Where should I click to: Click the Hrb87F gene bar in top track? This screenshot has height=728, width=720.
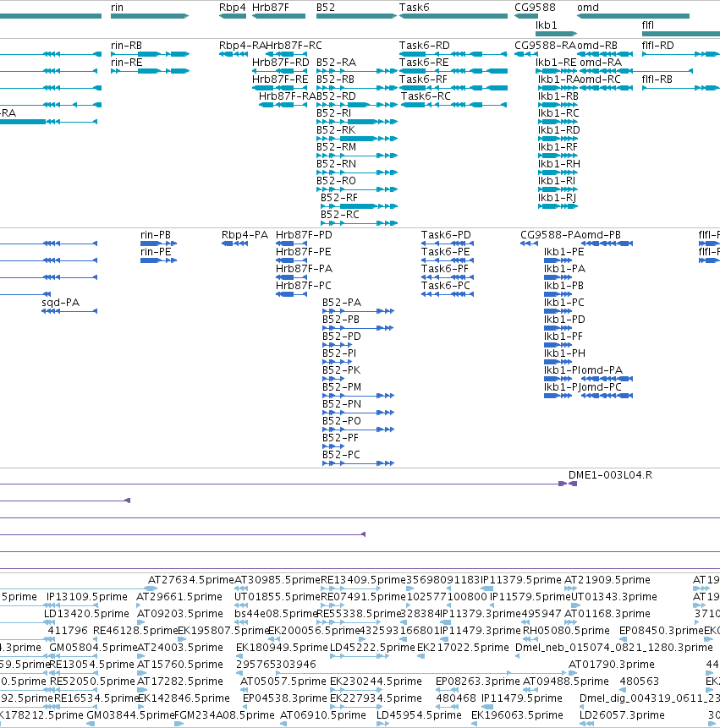[x=278, y=16]
